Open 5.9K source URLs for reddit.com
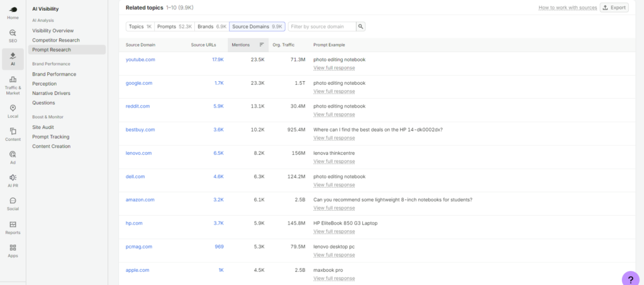644x285 pixels. 218,106
